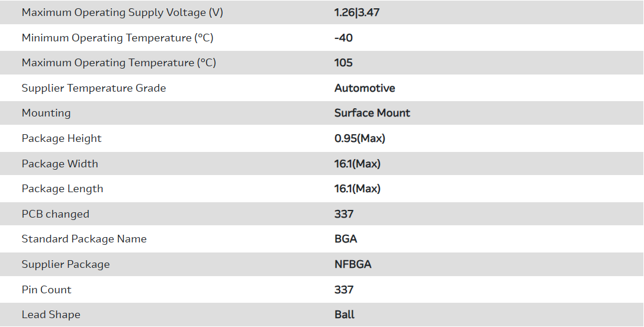Click the Pin Count label
The height and width of the screenshot is (327, 644).
point(46,290)
